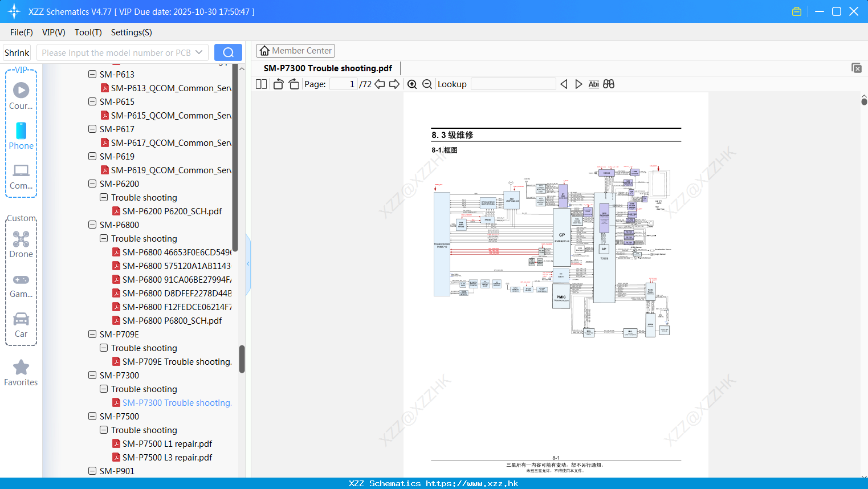The height and width of the screenshot is (489, 868).
Task: Click PDF viewer vertical scrollbar thumb
Action: tap(864, 101)
